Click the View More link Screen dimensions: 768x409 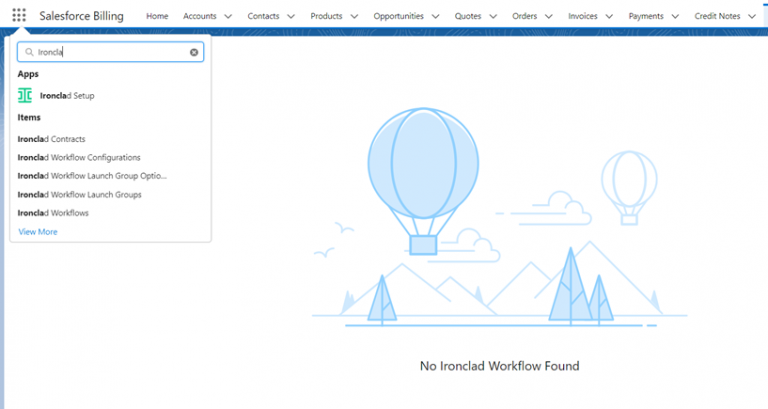coord(38,232)
